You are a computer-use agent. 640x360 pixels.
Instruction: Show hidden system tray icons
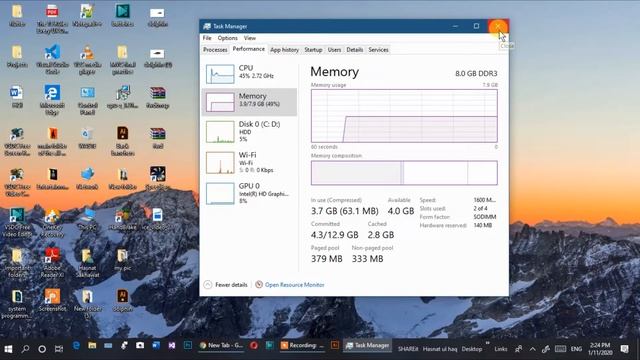(x=532, y=349)
